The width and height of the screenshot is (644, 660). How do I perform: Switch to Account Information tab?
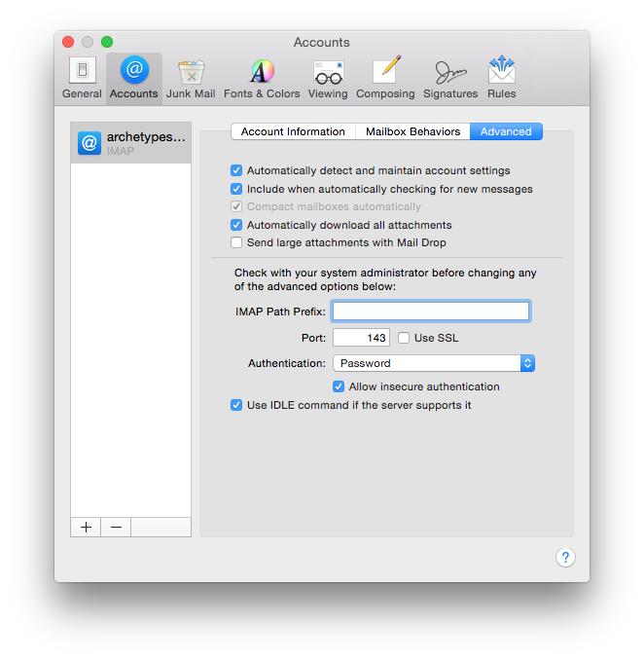coord(293,131)
